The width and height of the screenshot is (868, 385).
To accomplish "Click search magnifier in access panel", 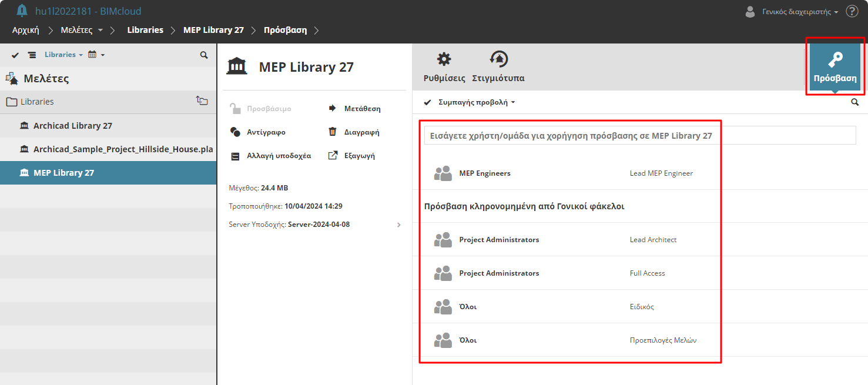I will (x=855, y=102).
